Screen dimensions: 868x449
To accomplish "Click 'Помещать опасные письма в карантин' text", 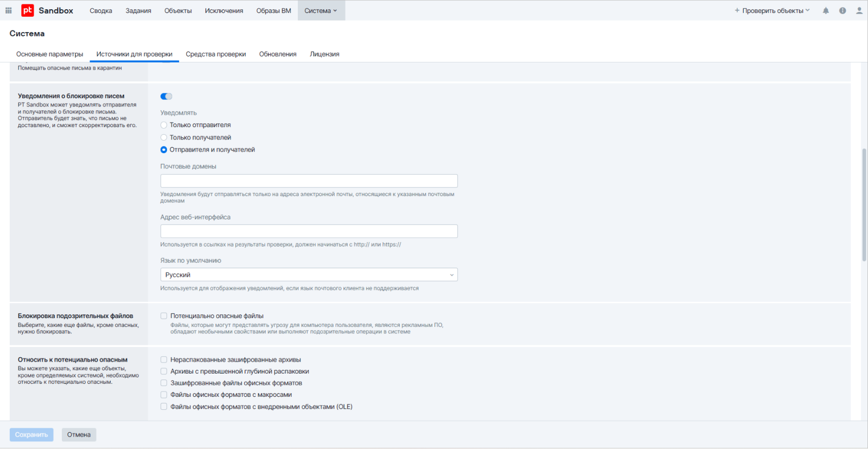I will (x=69, y=68).
